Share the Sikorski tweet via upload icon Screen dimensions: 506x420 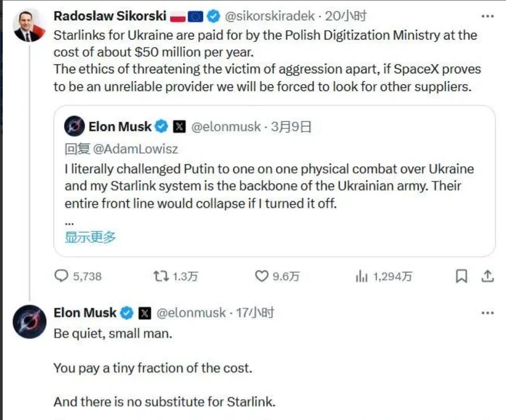487,276
